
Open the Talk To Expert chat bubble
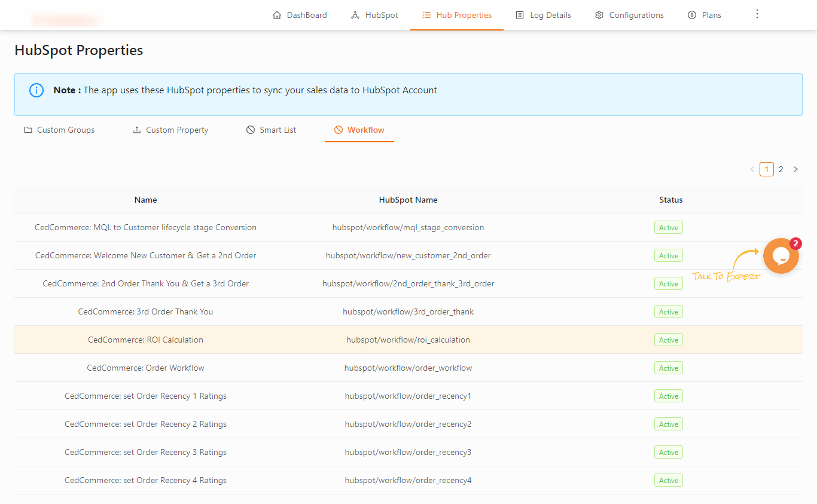coord(781,256)
